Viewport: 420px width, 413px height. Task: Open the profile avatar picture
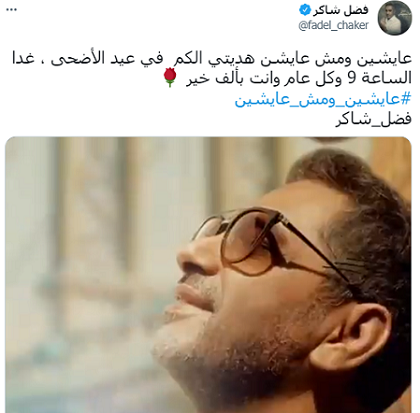point(395,18)
